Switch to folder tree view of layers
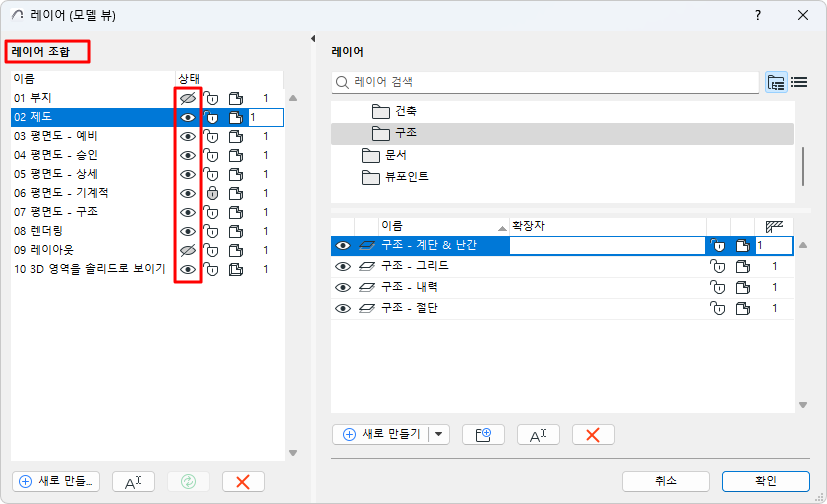The height and width of the screenshot is (504, 827). click(776, 82)
